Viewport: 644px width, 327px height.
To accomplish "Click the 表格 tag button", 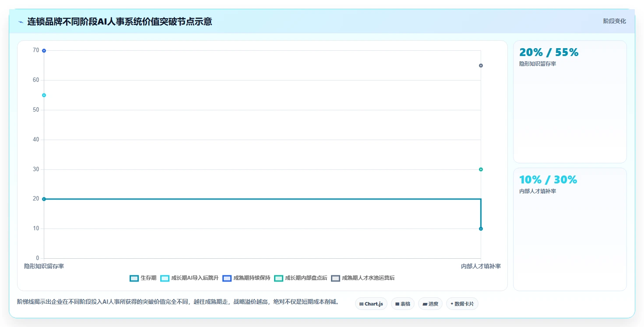I will pos(402,304).
